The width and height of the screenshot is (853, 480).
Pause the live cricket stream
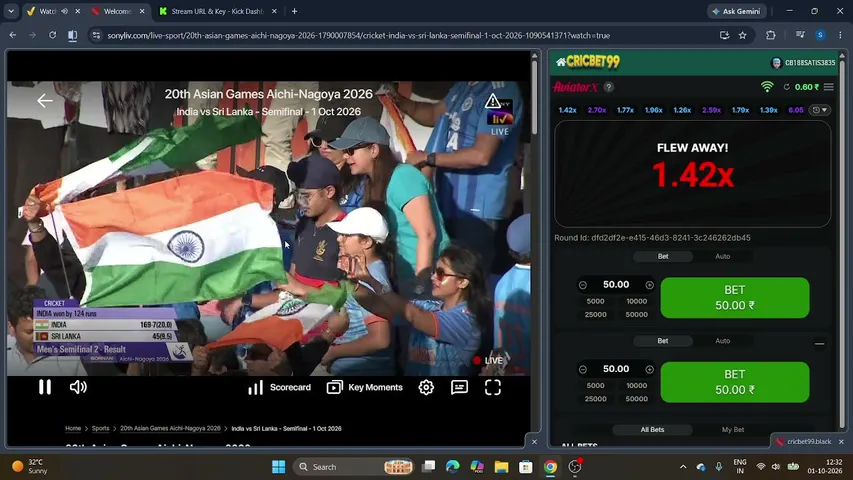tap(45, 387)
